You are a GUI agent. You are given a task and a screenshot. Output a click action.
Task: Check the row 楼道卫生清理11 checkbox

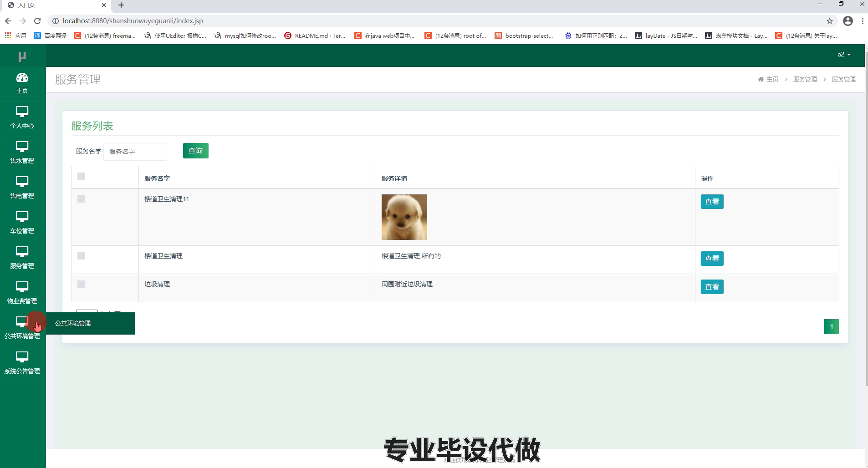[81, 199]
